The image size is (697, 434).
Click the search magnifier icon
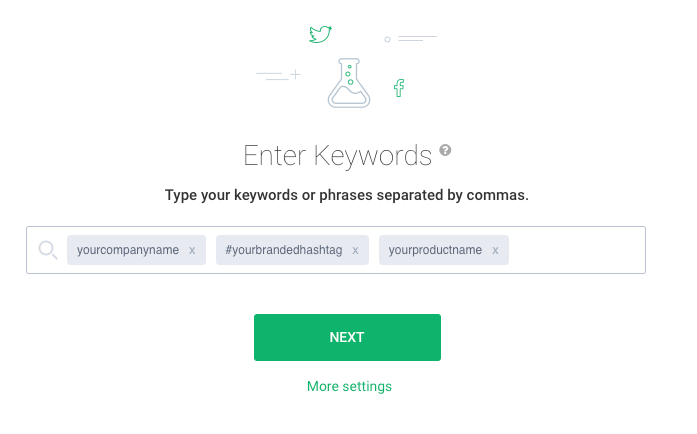pyautogui.click(x=48, y=250)
